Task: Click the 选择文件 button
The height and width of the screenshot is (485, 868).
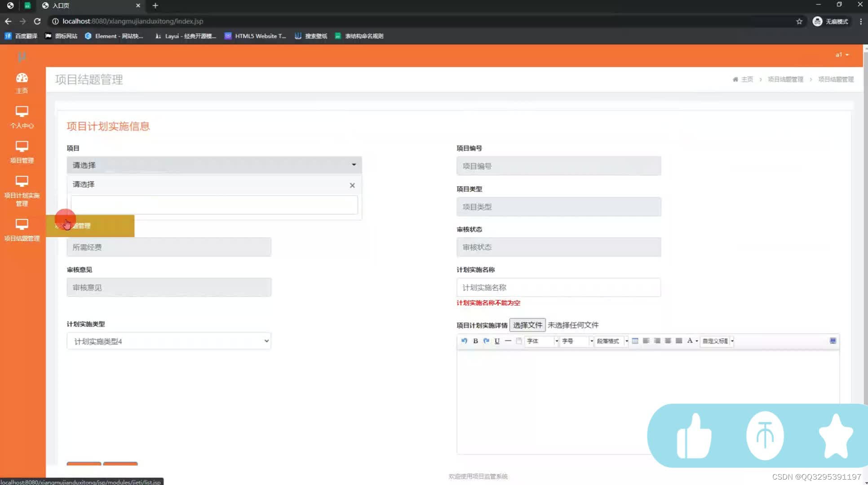Action: [527, 325]
